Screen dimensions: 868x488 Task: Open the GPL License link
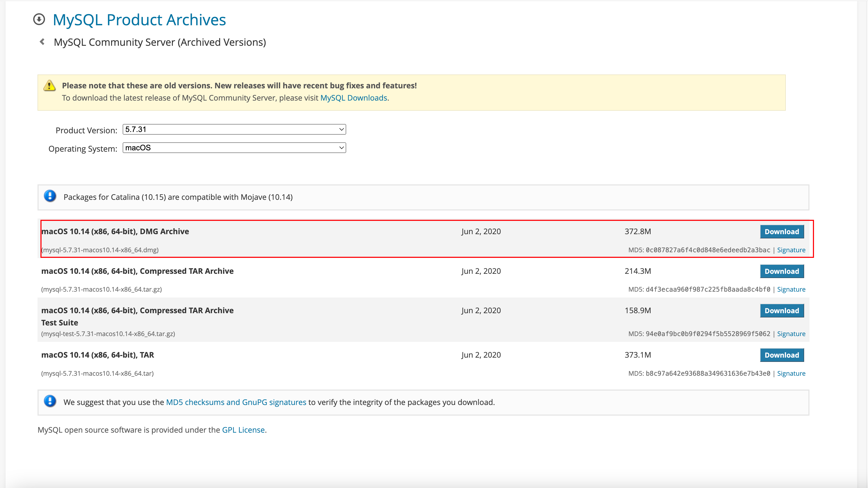click(x=243, y=430)
